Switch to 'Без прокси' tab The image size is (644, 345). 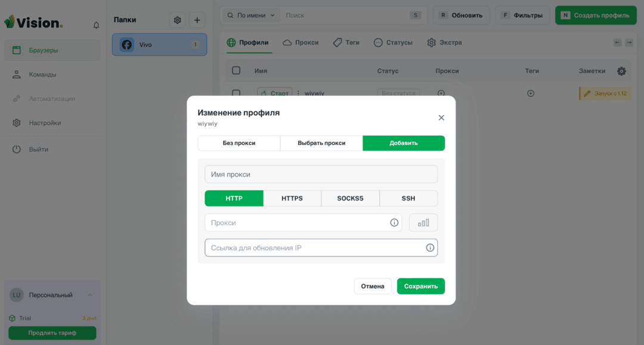(239, 143)
